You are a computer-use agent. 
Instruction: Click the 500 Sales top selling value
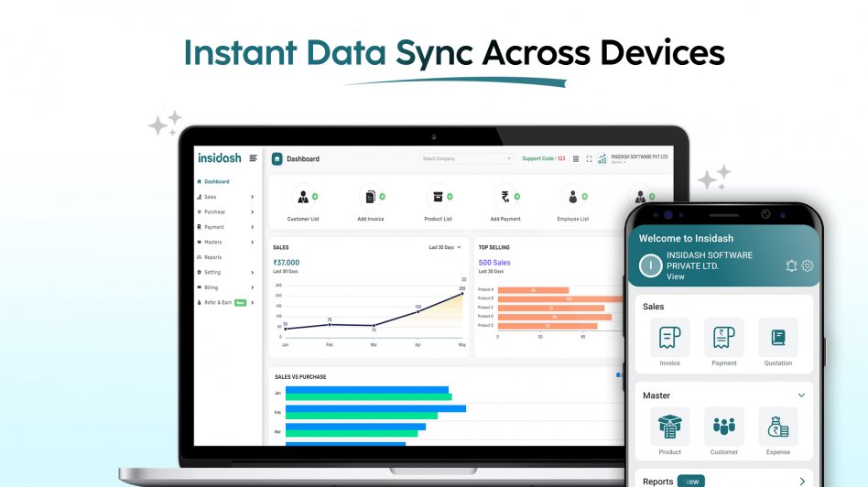tap(494, 263)
